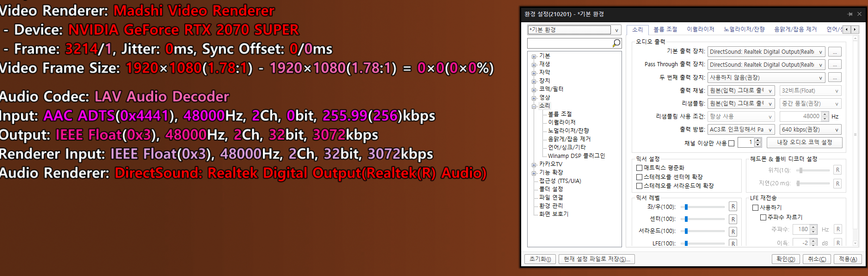
Task: Reset 좌/우(100) slider with its R button
Action: (x=733, y=207)
